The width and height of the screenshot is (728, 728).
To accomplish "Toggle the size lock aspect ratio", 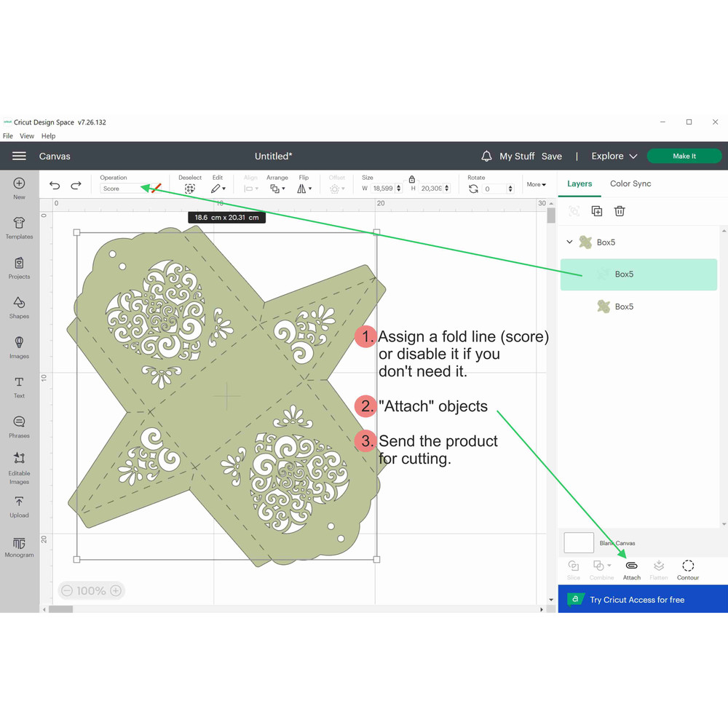I will (x=412, y=179).
